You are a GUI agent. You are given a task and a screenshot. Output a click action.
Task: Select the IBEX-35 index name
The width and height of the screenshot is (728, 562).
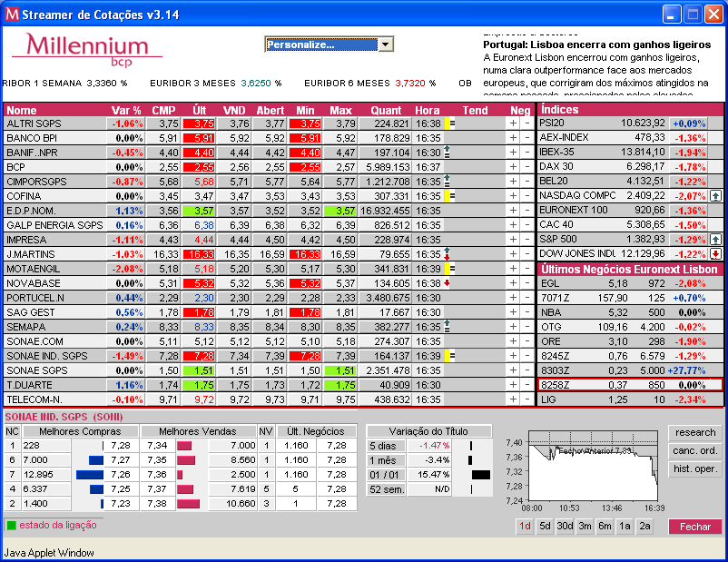[557, 152]
